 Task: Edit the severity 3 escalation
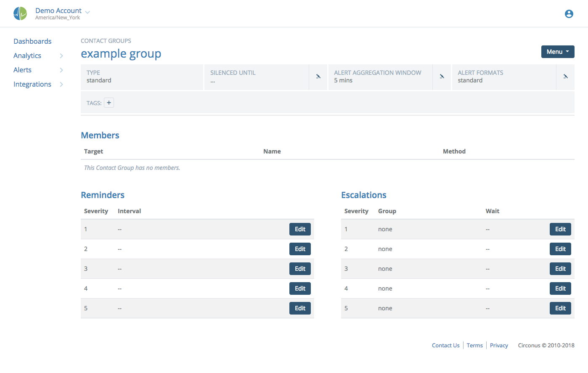tap(560, 268)
